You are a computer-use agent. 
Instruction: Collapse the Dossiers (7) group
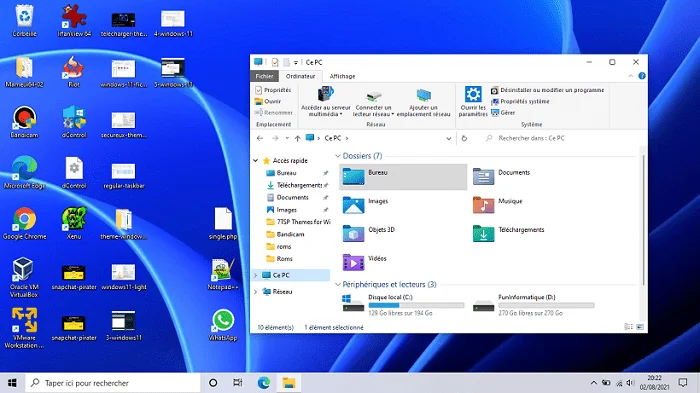point(338,156)
